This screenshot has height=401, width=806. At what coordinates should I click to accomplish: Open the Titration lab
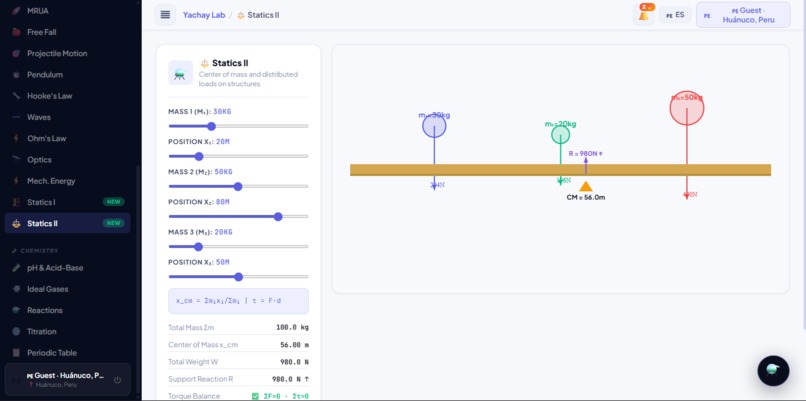coord(67,332)
